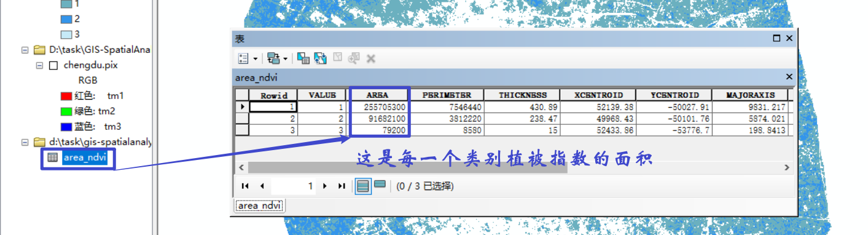The height and width of the screenshot is (235, 868).
Task: Select the YCENTROID column header
Action: tap(674, 95)
